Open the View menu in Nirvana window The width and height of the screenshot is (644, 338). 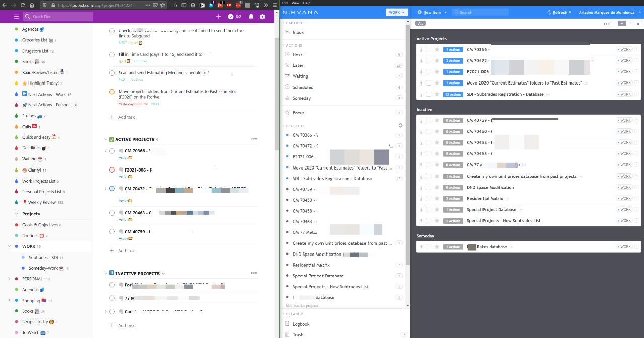(295, 3)
